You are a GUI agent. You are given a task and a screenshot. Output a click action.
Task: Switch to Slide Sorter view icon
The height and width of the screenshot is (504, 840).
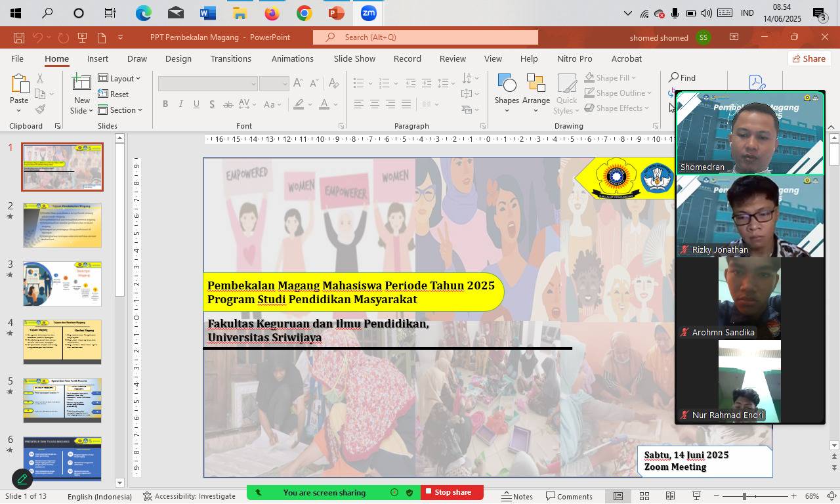(644, 496)
